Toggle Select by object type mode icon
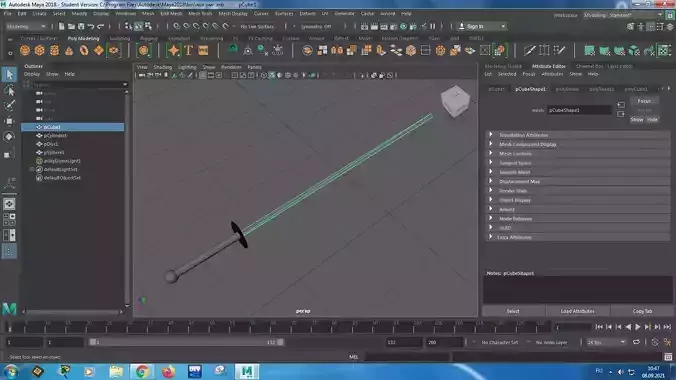Image resolution: width=676 pixels, height=380 pixels. coord(138,26)
